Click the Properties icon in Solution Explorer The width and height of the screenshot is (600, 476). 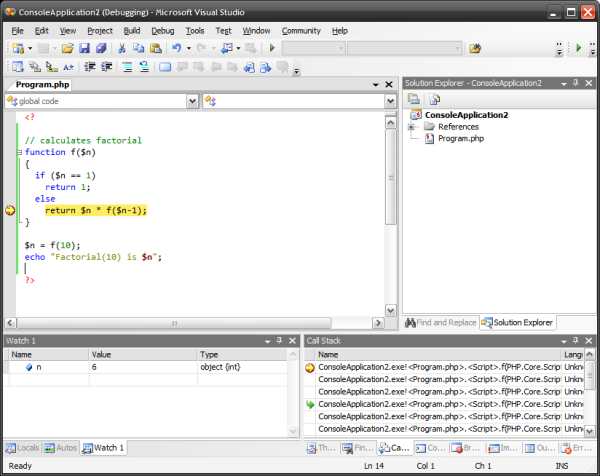tap(414, 99)
